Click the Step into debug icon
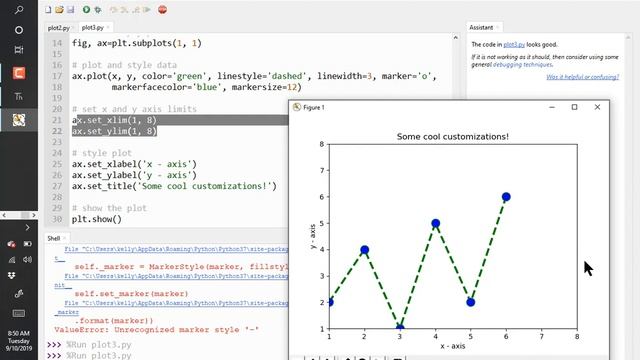Screen dimensions: 640x360 coord(124,9)
